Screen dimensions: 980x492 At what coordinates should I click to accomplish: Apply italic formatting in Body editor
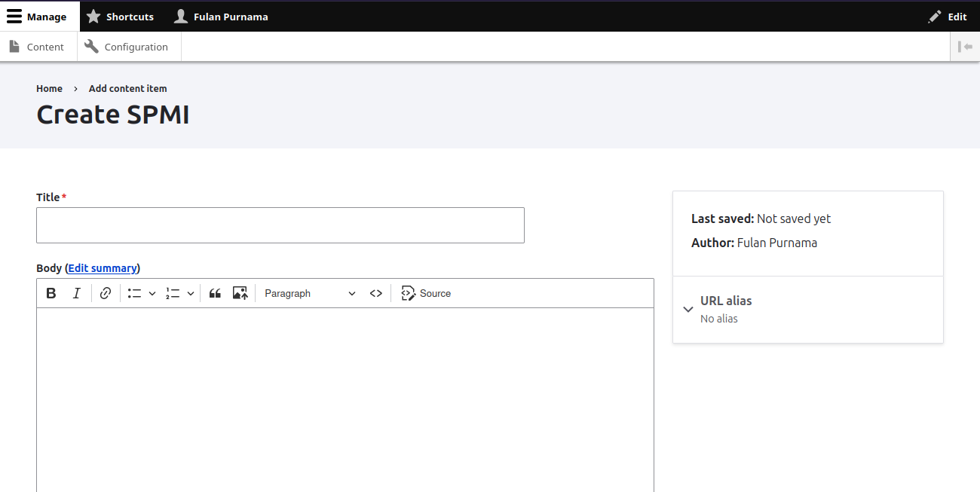click(76, 294)
